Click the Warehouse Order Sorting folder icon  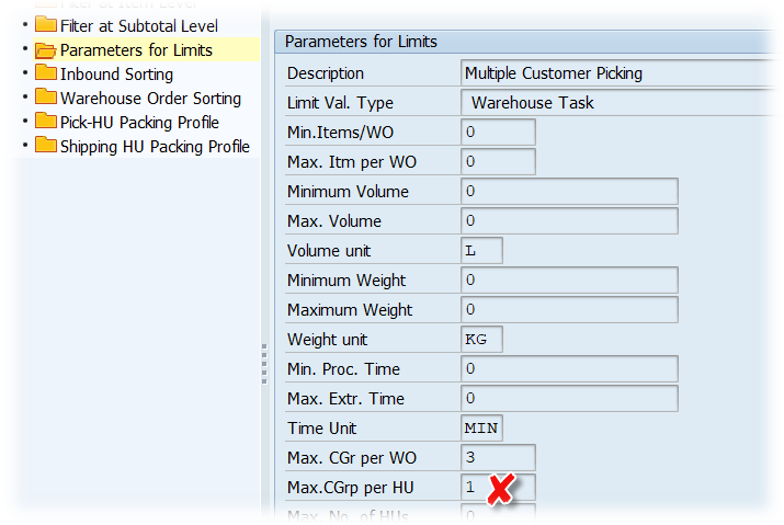click(46, 97)
